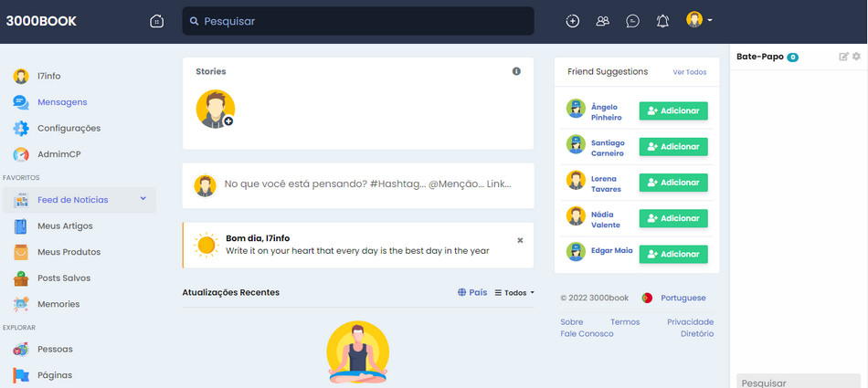Viewport: 868px width, 388px height.
Task: Focus the Bate-Papo Pesquisar field
Action: point(799,382)
